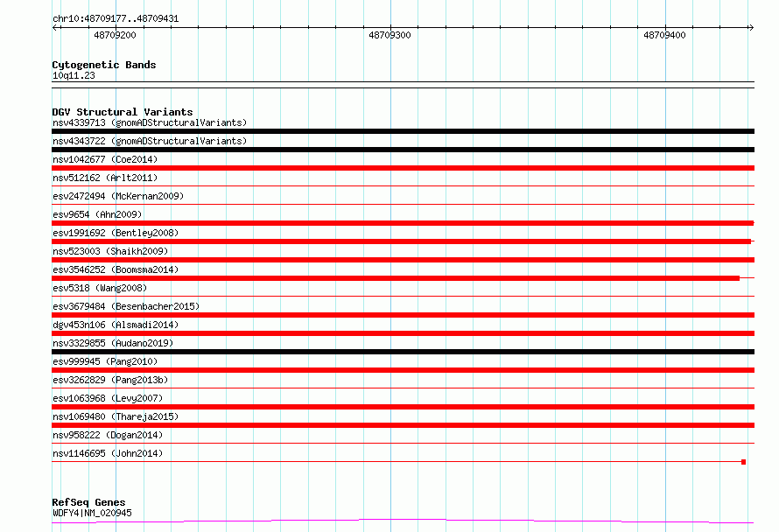Click the red bar under Thareja2015
Screen dimensions: 779x532
click(403, 425)
